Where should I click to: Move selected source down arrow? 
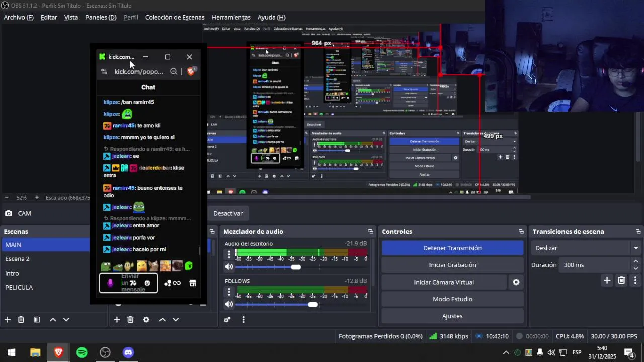click(x=176, y=320)
